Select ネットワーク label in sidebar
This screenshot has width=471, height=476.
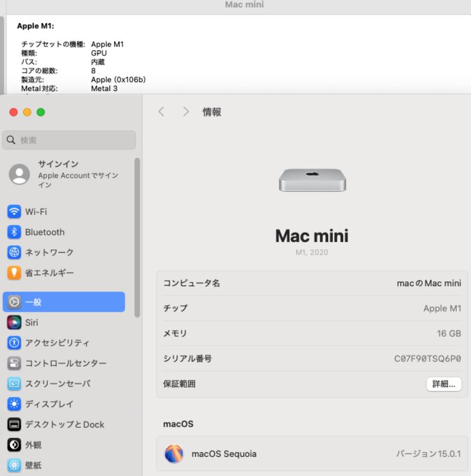(49, 252)
